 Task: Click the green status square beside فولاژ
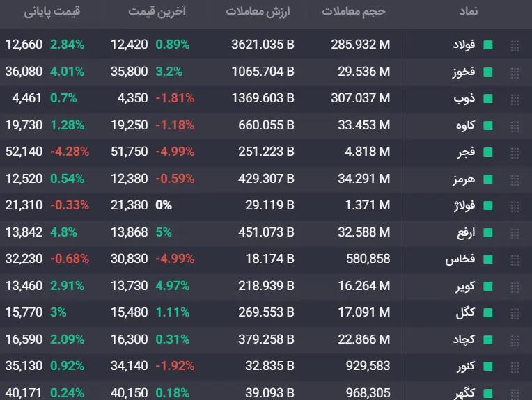[x=488, y=205]
